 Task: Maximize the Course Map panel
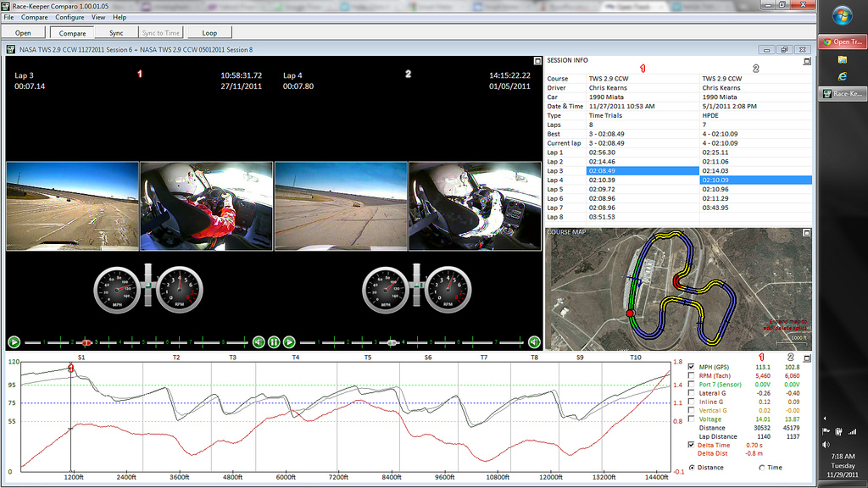[806, 232]
